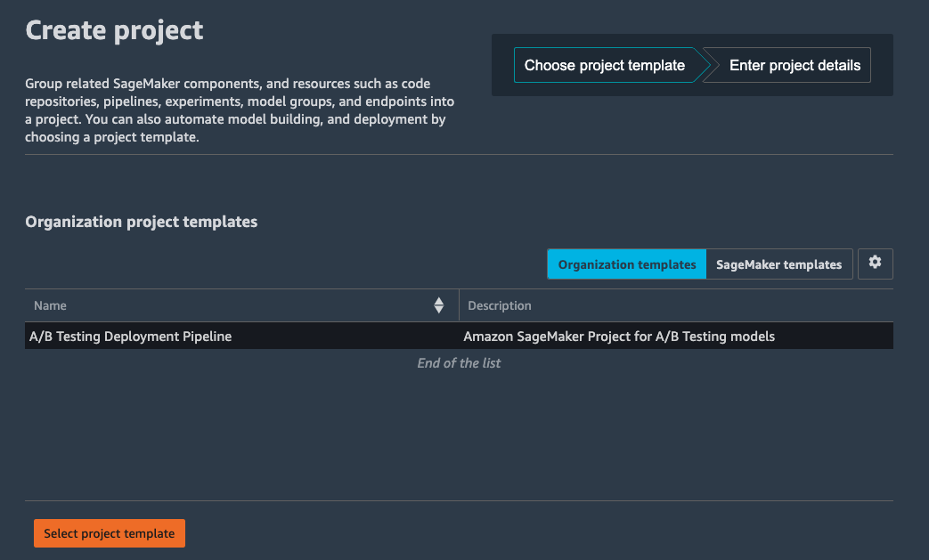929x560 pixels.
Task: Click the divider between Name and Description columns
Action: tap(459, 305)
